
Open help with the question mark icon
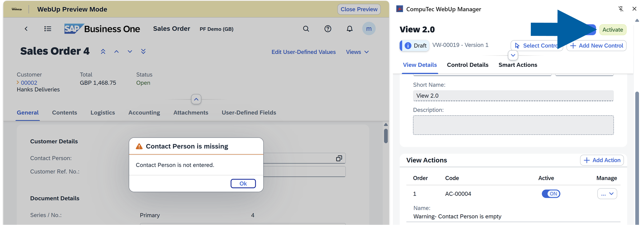(328, 29)
